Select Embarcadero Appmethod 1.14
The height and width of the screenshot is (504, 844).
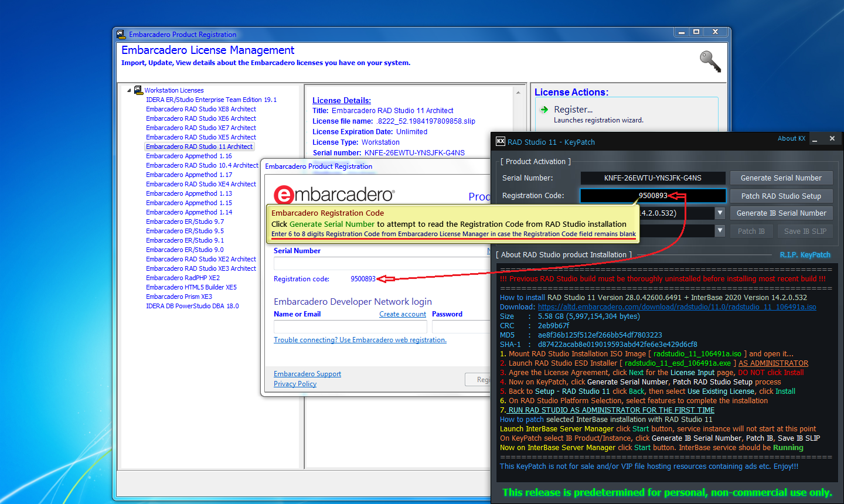point(189,212)
